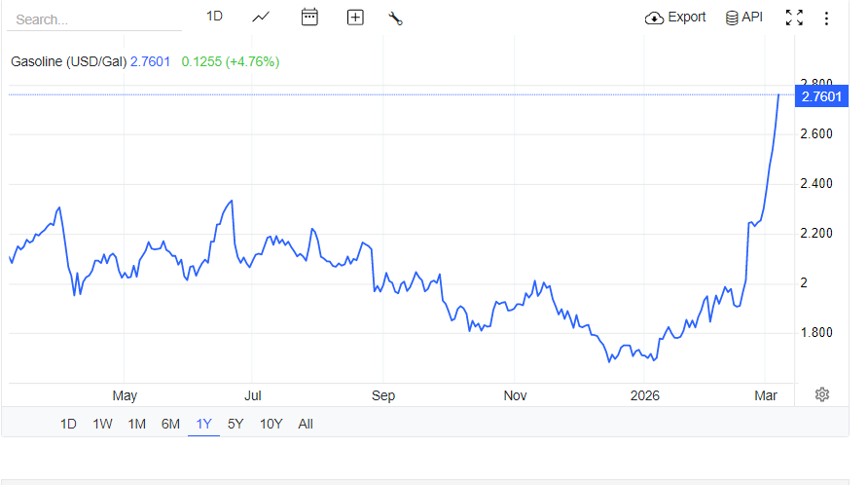This screenshot has width=868, height=485.
Task: Open the wrench tools icon
Action: pos(395,18)
